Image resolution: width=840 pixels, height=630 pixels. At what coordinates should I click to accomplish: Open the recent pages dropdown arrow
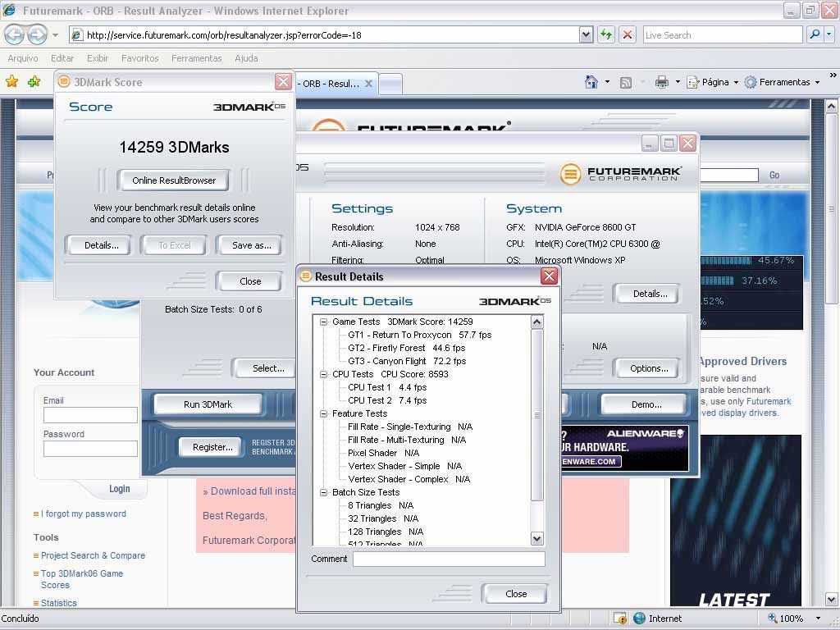55,35
